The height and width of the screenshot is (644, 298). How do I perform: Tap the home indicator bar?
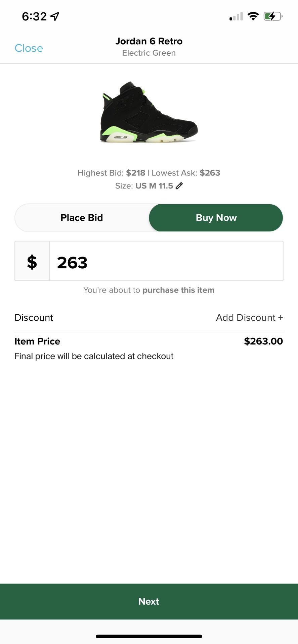click(149, 636)
